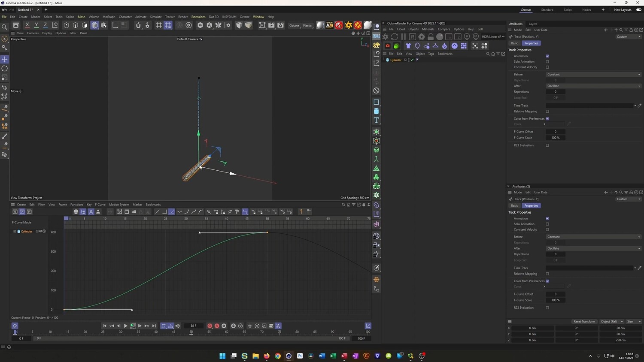Open the Object (Rel) coordinate dropdown
The image size is (644, 362).
coord(611,322)
